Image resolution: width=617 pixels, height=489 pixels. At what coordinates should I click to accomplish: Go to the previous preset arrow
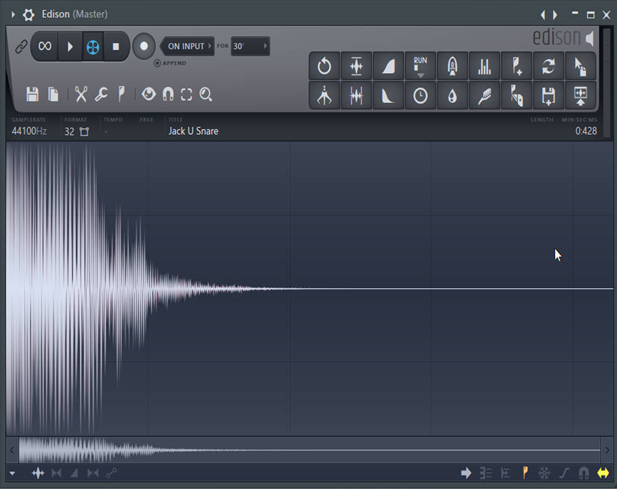[x=543, y=15]
